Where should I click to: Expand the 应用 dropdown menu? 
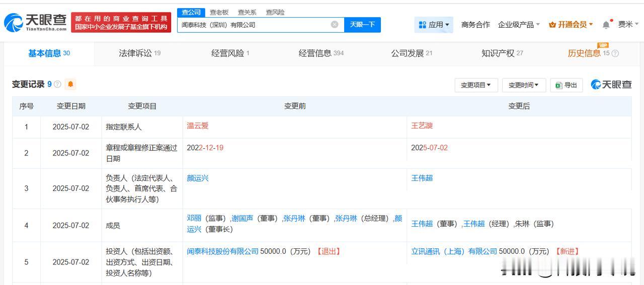click(x=434, y=25)
